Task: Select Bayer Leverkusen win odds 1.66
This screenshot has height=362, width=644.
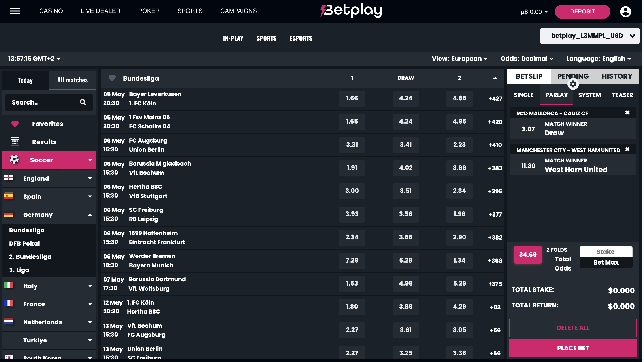Action: [x=352, y=98]
